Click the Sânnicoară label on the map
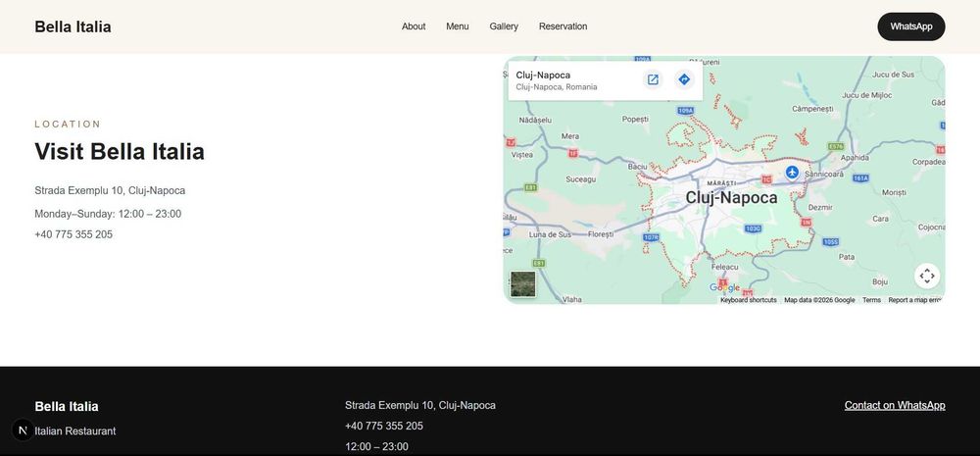This screenshot has width=980, height=456. click(824, 175)
